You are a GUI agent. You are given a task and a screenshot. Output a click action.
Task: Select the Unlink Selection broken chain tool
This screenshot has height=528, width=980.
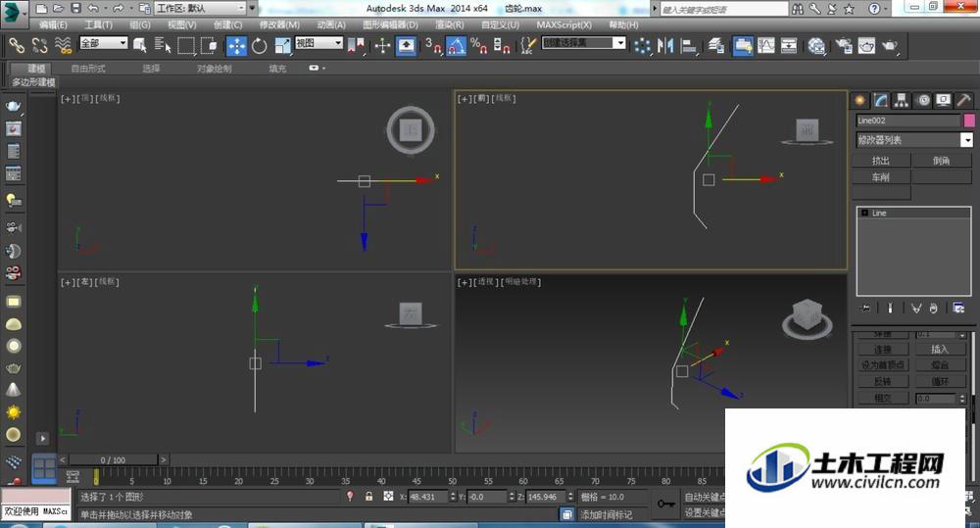pos(40,45)
